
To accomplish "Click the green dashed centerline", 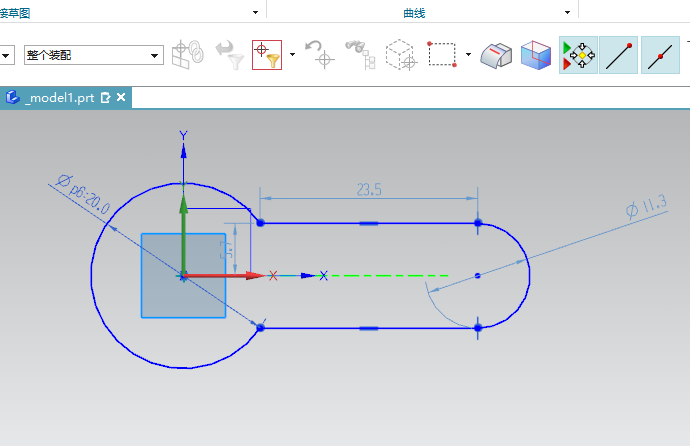I will [389, 276].
